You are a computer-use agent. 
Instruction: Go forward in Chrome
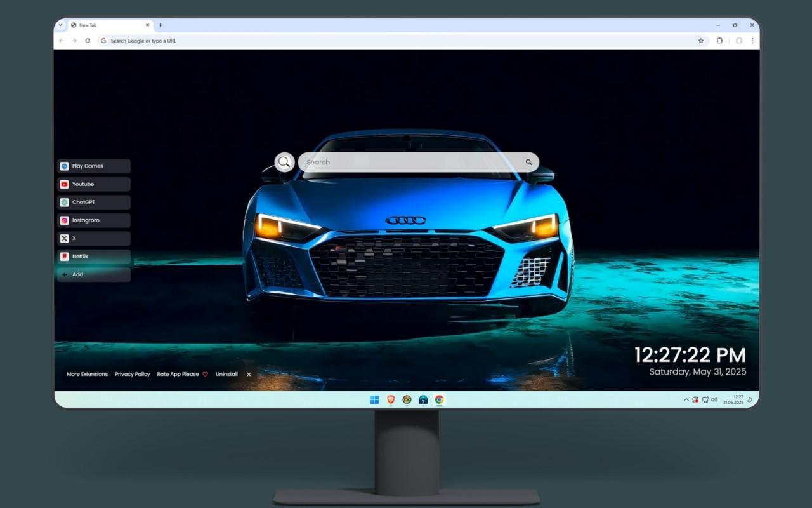(x=74, y=41)
